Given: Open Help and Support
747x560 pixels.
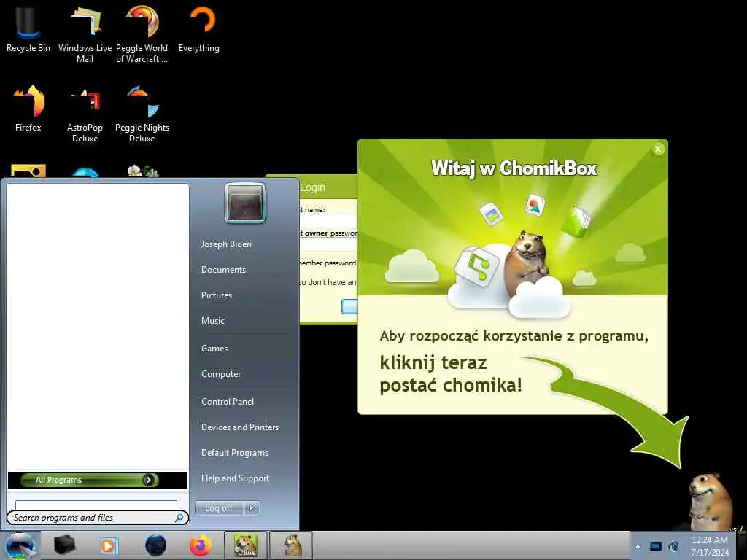Looking at the screenshot, I should coord(236,478).
